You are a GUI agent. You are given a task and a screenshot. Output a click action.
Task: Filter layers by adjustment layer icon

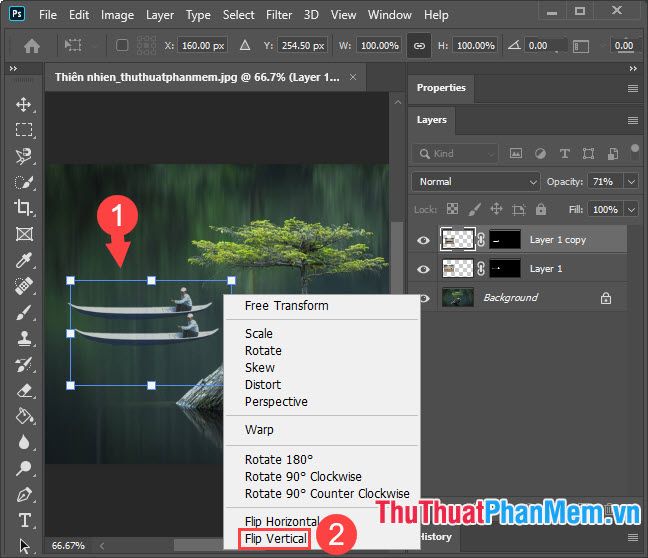[540, 154]
